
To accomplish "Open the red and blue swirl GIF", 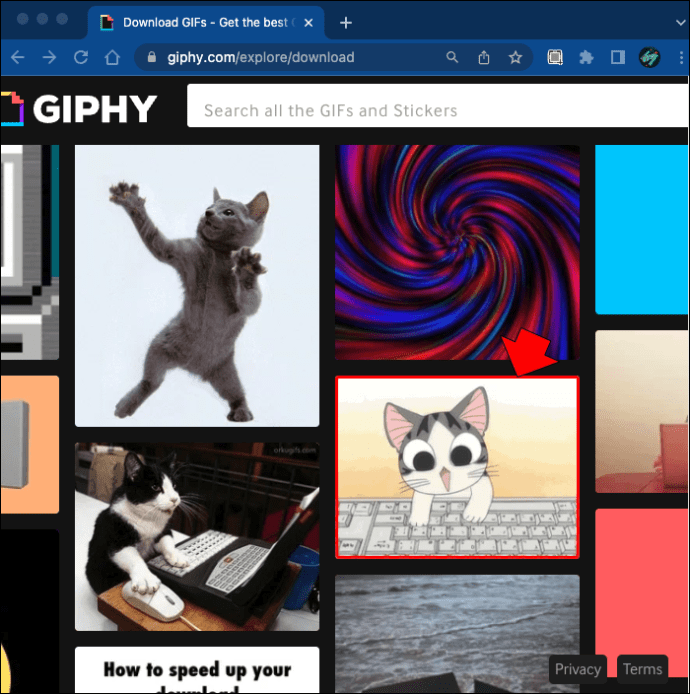I will tap(457, 252).
